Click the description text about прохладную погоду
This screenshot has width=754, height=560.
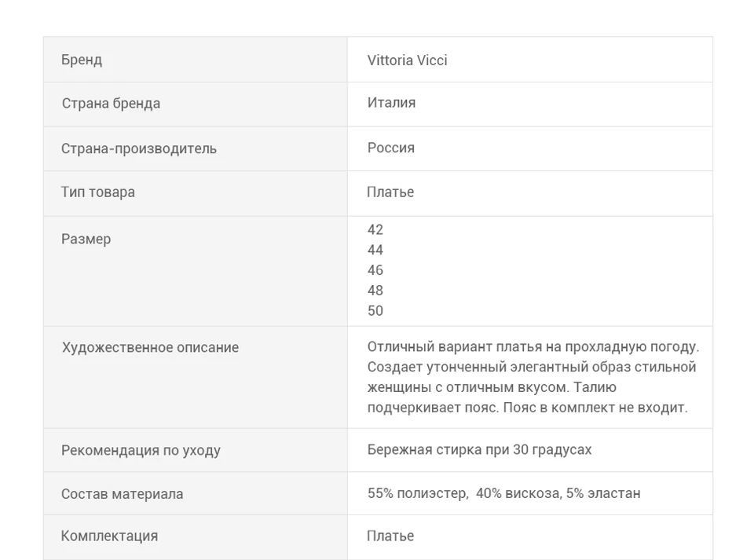(533, 377)
